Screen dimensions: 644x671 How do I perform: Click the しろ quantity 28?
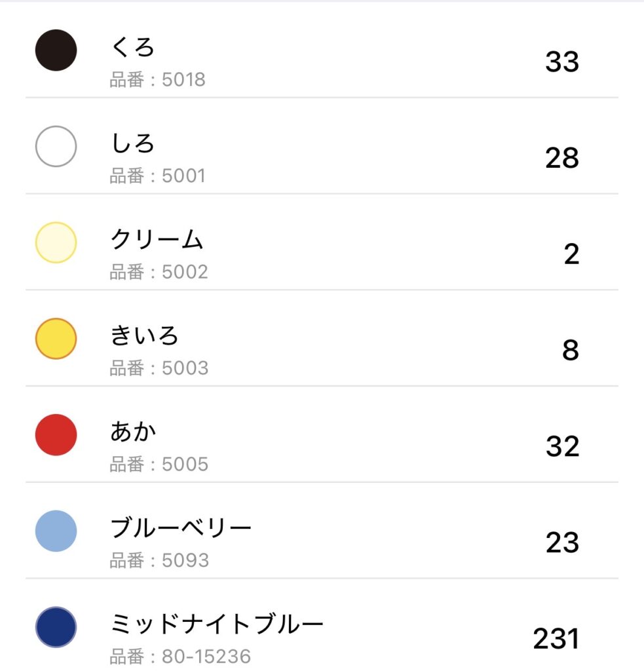pyautogui.click(x=562, y=159)
